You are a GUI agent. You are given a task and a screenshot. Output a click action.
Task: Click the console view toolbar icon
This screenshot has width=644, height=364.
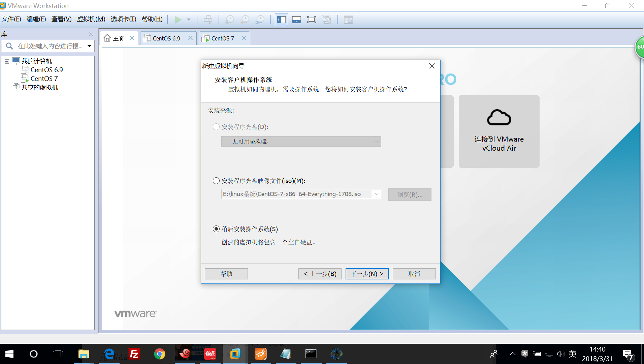tap(348, 20)
